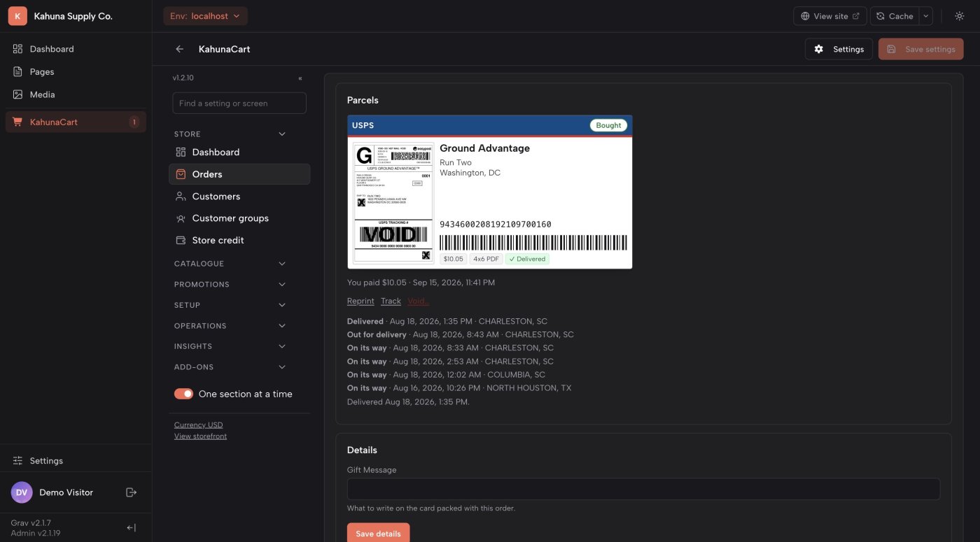Open the Media library
This screenshot has width=980, height=542.
click(76, 94)
